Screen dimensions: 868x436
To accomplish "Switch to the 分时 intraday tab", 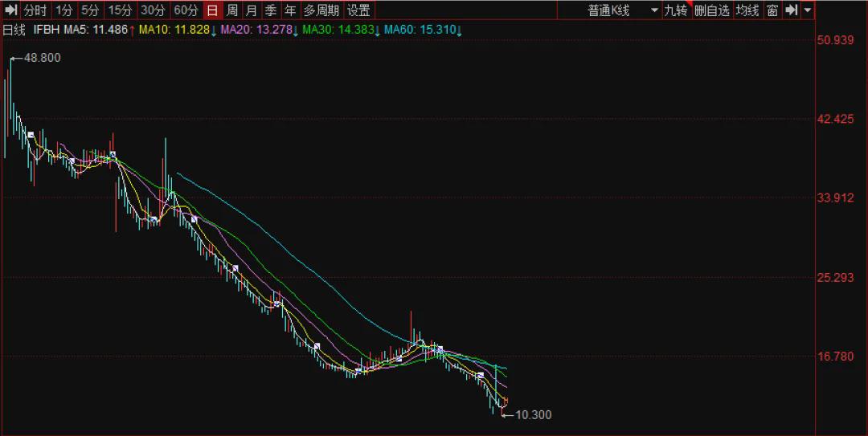I will pos(35,10).
